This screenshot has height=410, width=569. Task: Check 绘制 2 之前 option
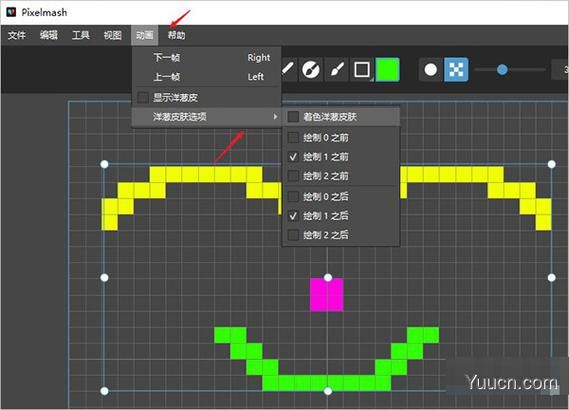293,176
